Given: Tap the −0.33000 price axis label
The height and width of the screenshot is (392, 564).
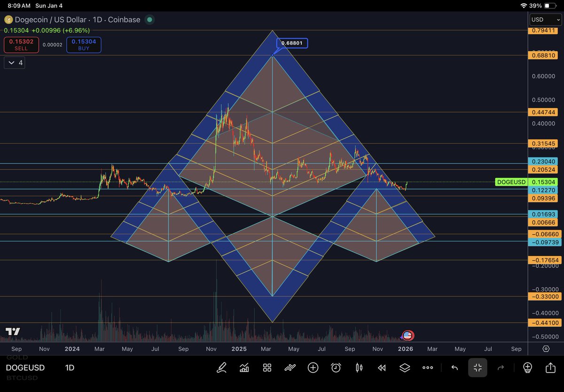Looking at the screenshot, I should (544, 297).
